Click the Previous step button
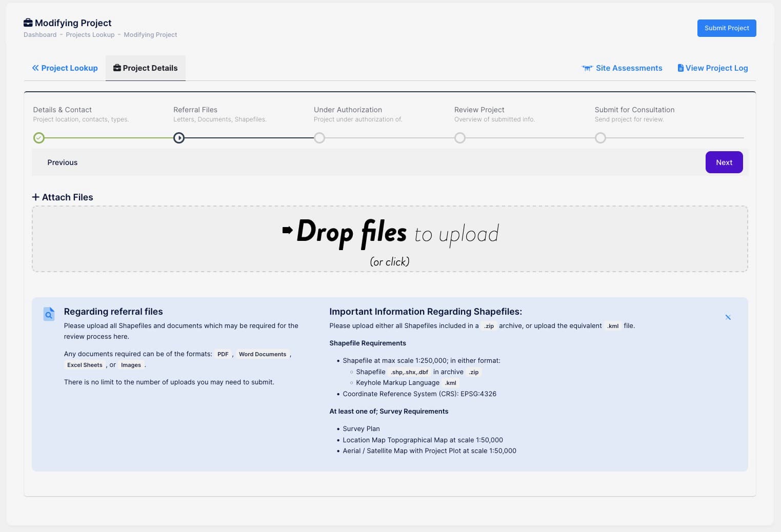Image resolution: width=781 pixels, height=532 pixels. (63, 162)
